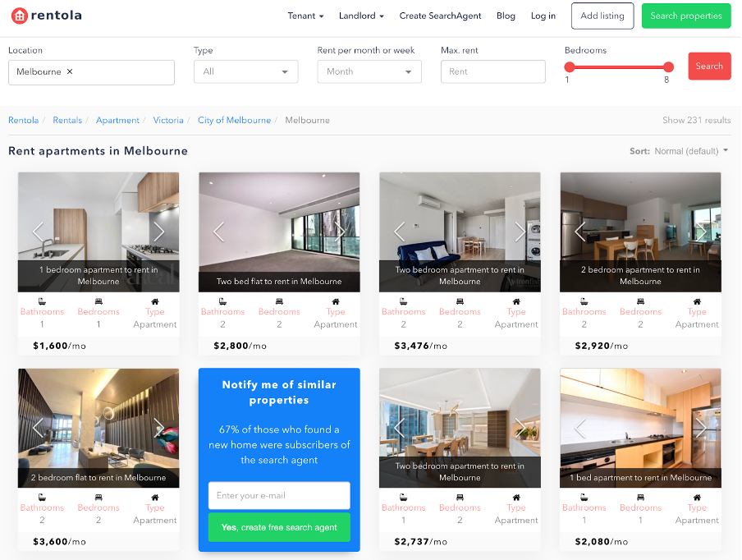This screenshot has width=742, height=560.
Task: Open Rentola breadcrumb link
Action: coord(23,120)
